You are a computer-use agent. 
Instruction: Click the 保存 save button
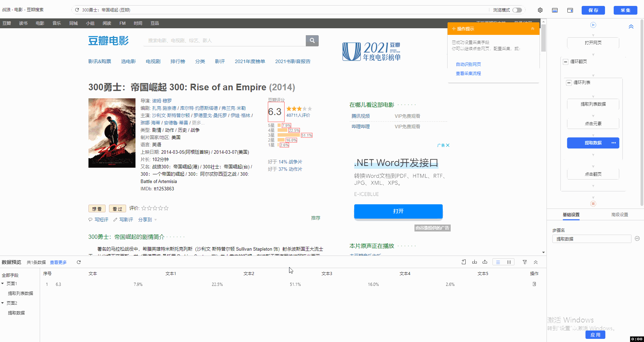[x=593, y=10]
